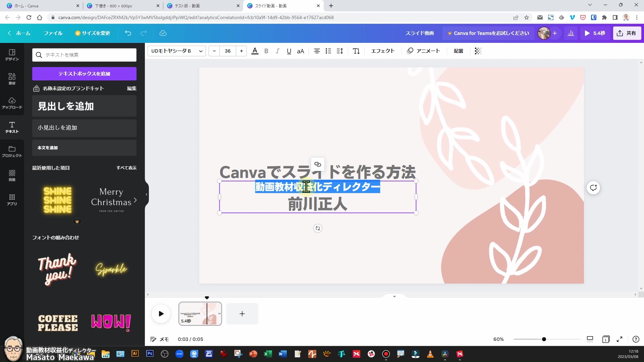Decrease font size with minus button
644x362 pixels.
click(x=214, y=51)
